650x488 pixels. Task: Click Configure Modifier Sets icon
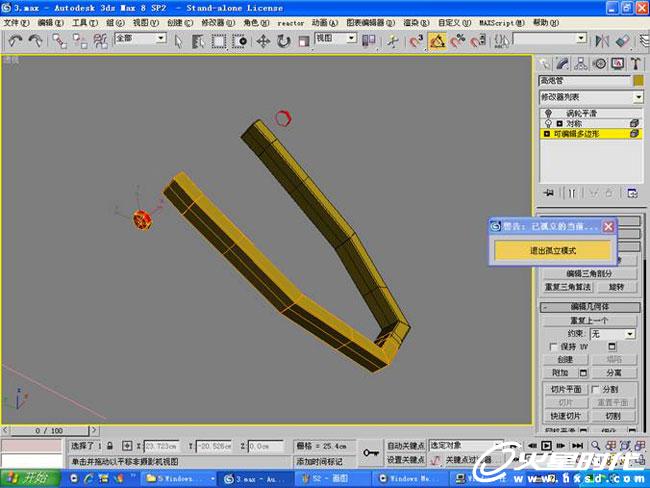[x=632, y=193]
